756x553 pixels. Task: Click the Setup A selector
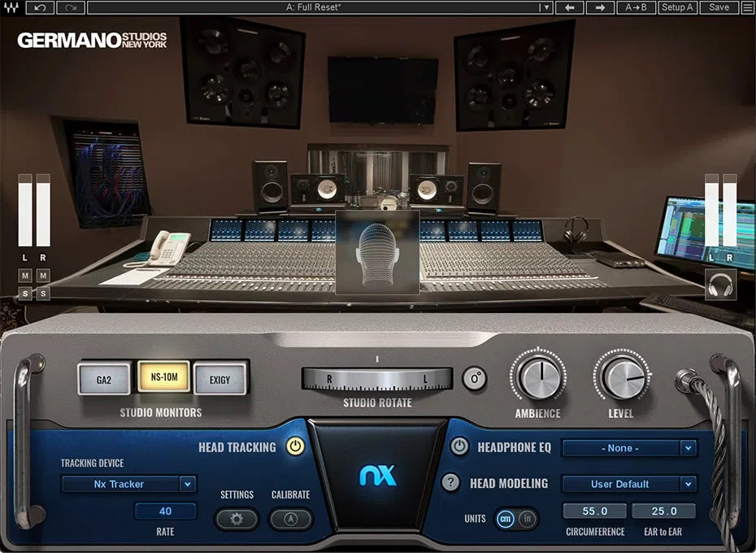point(676,7)
